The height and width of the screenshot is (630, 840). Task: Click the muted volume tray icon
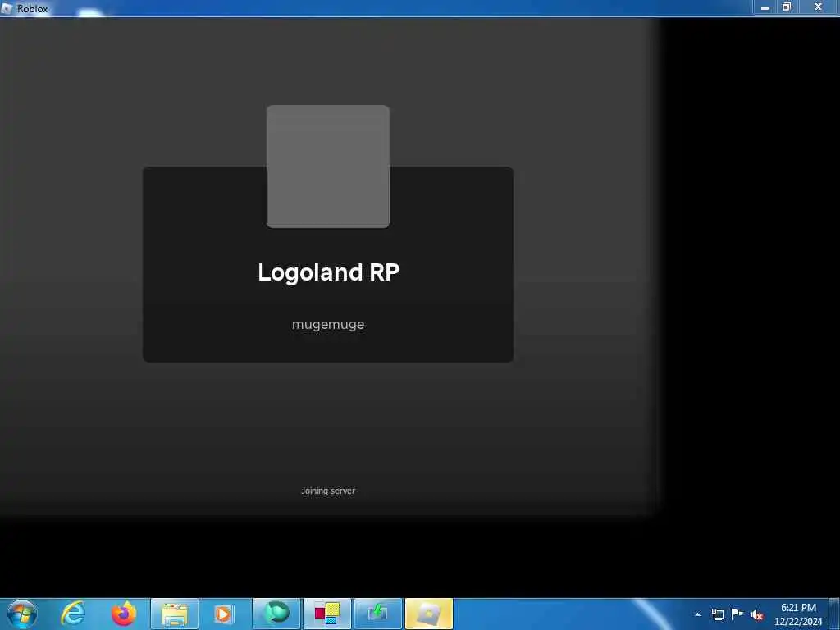point(757,615)
